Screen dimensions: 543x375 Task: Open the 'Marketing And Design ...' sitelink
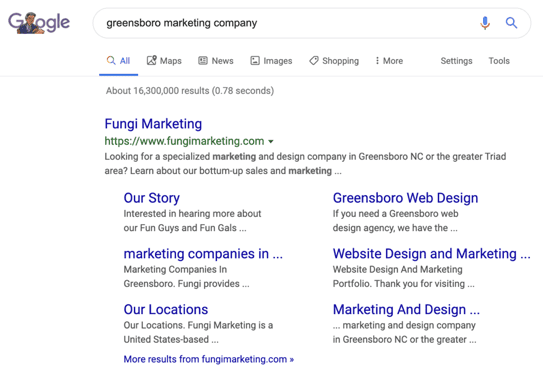(x=406, y=310)
